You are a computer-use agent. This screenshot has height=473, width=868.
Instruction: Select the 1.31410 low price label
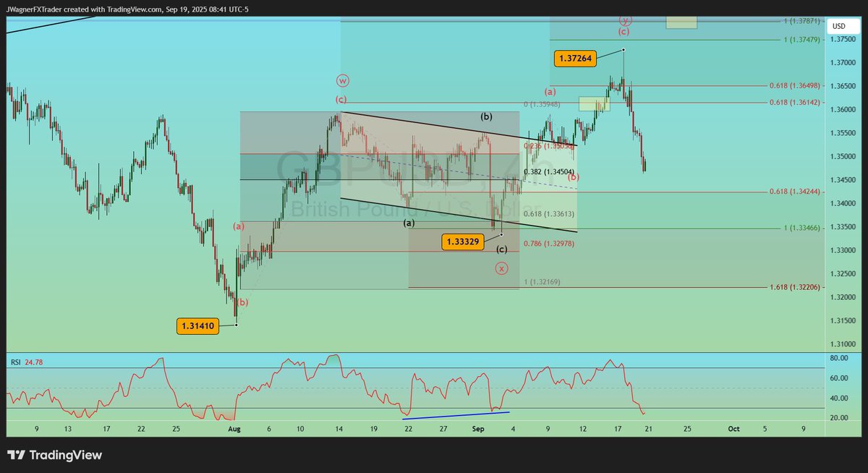(x=197, y=326)
